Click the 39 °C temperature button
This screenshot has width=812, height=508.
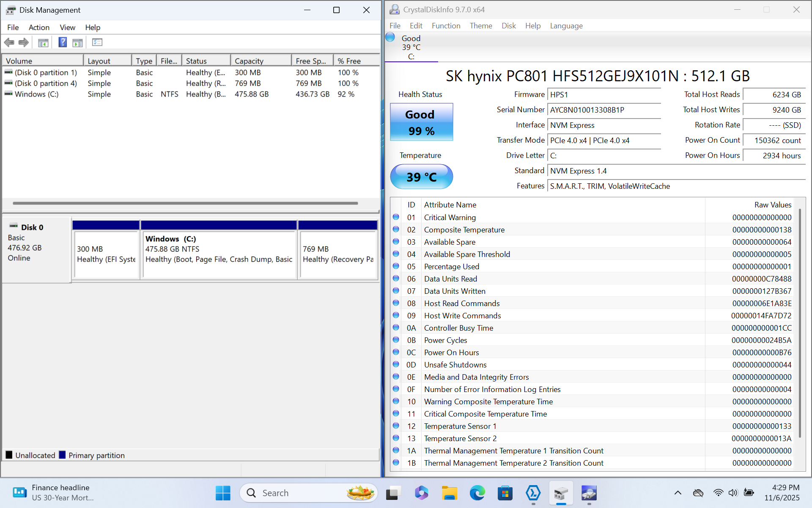click(x=421, y=177)
